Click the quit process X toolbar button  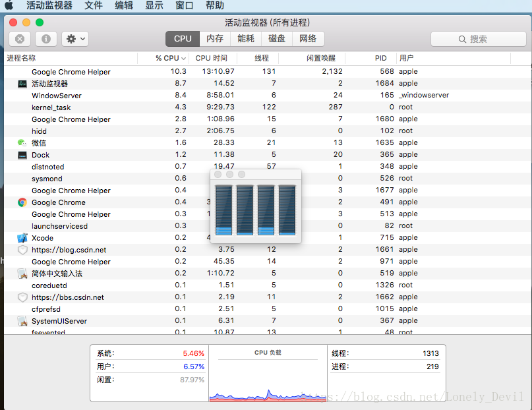pyautogui.click(x=20, y=39)
